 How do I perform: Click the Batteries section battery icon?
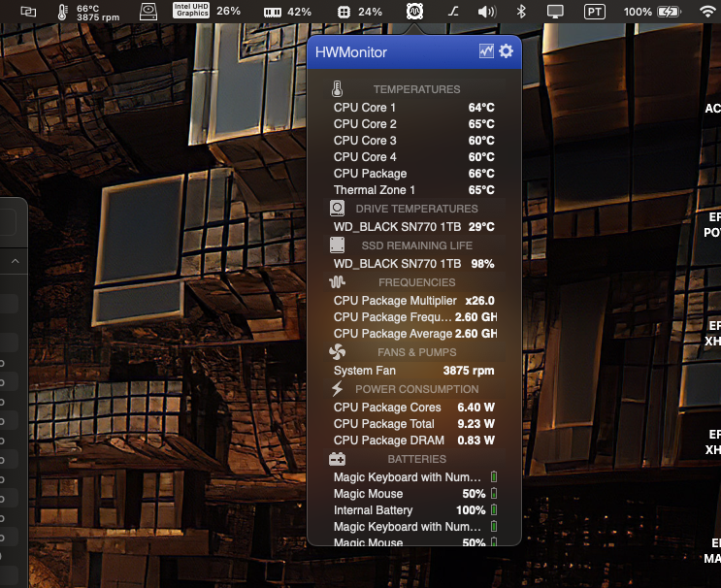coord(337,458)
